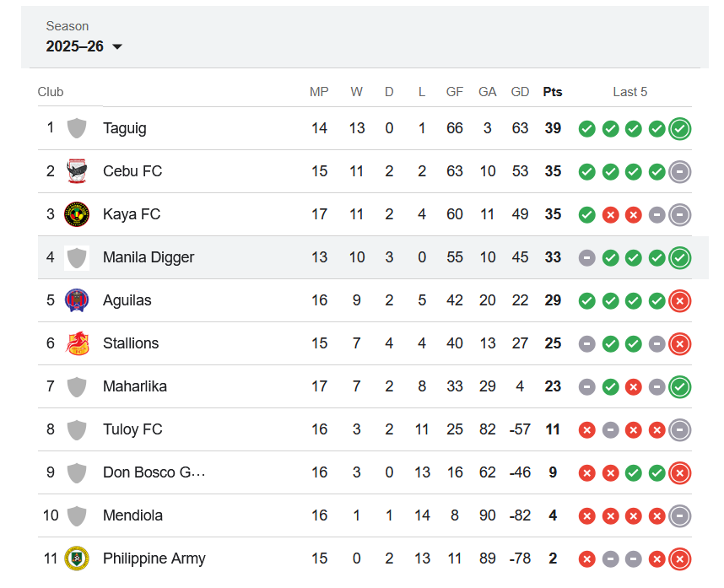Click the Club column header
Viewport: 724px width, 588px height.
point(51,92)
